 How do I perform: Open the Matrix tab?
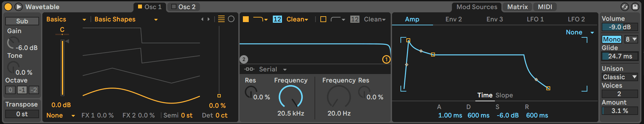coord(517,7)
